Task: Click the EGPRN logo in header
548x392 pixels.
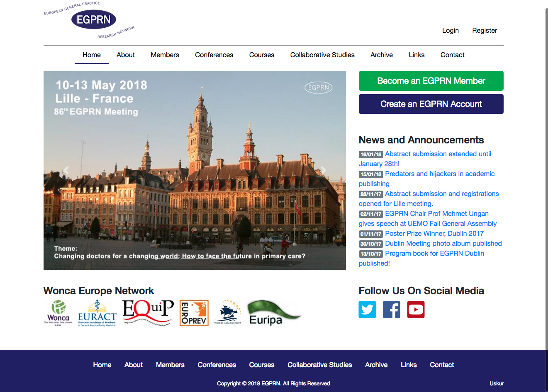Action: pos(93,20)
